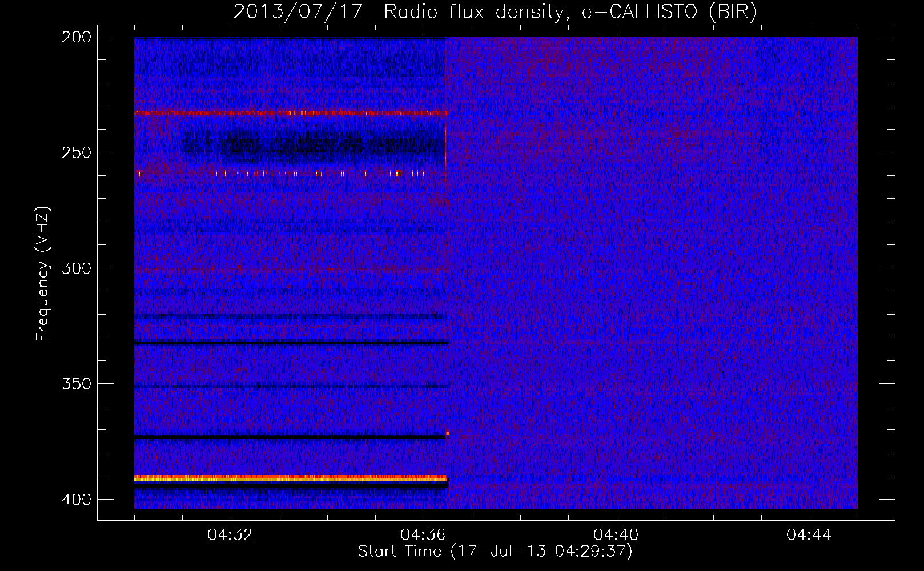The height and width of the screenshot is (571, 924).
Task: Click the 04:40 time tick label
Action: [617, 534]
